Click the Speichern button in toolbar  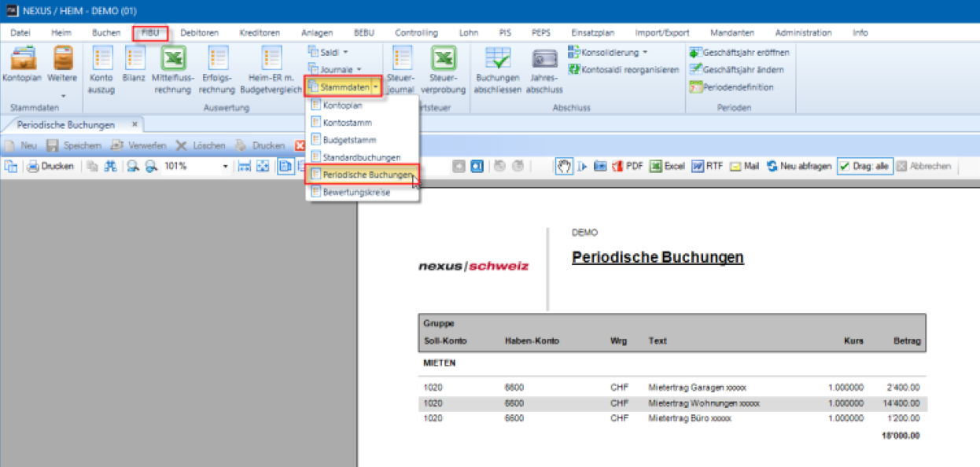[74, 145]
